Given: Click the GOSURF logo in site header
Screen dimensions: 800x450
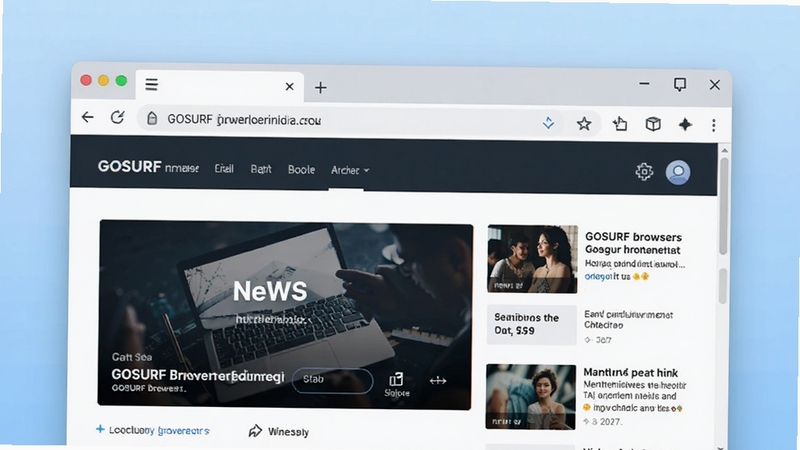Looking at the screenshot, I should point(130,166).
